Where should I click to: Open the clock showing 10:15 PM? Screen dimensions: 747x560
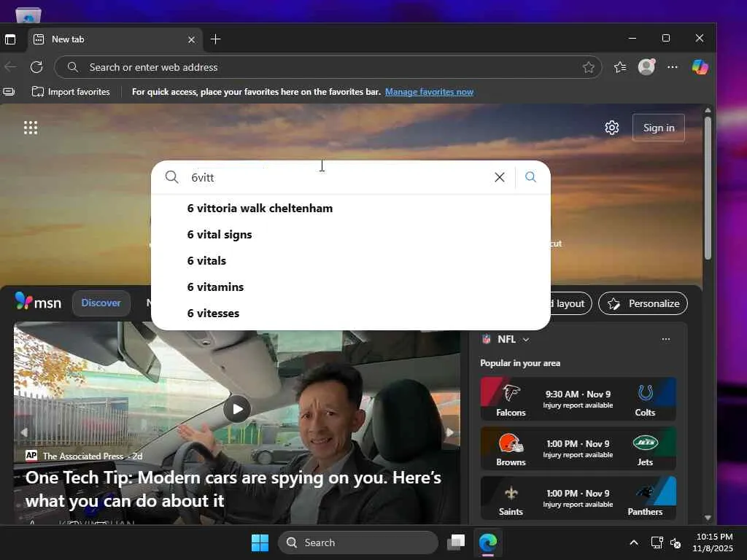coord(713,542)
